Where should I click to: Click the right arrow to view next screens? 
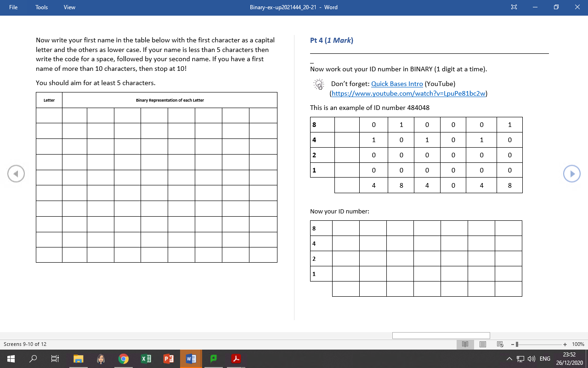point(572,173)
